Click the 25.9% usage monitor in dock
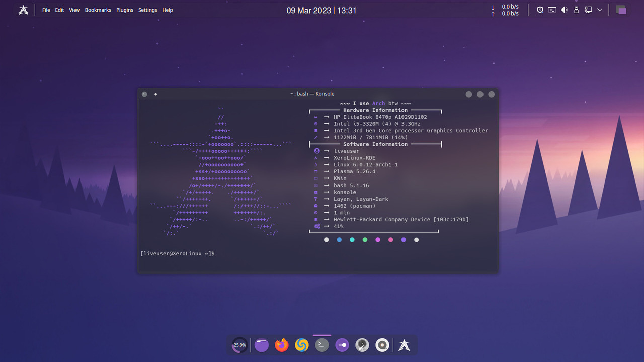The height and width of the screenshot is (362, 644). (239, 345)
